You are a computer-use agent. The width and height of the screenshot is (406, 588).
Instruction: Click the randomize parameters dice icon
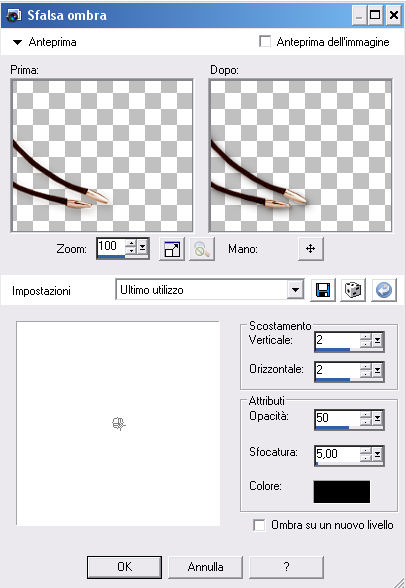click(353, 290)
